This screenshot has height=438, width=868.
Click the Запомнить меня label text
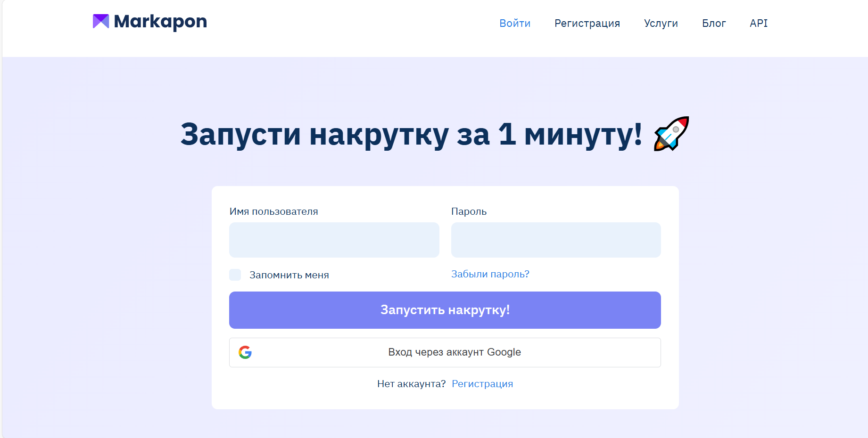pyautogui.click(x=289, y=275)
